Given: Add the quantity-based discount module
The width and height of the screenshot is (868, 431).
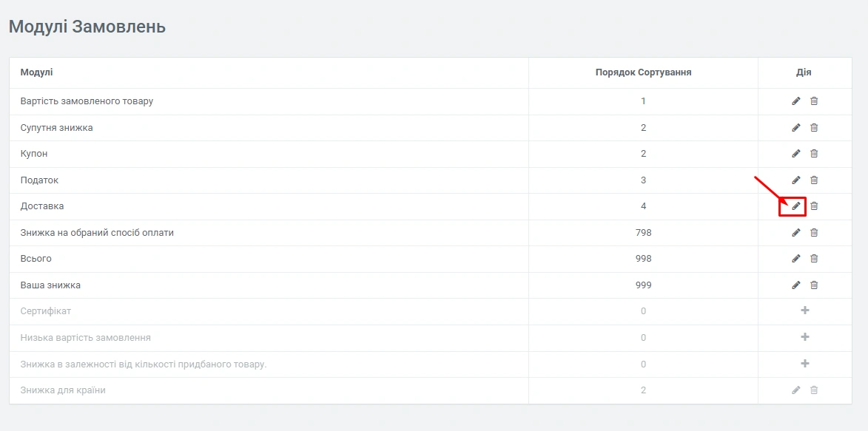Looking at the screenshot, I should [x=805, y=364].
